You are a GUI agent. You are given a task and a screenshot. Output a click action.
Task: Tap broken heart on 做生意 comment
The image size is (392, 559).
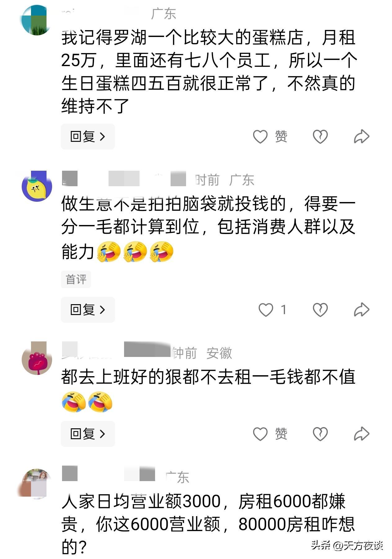[x=320, y=310]
